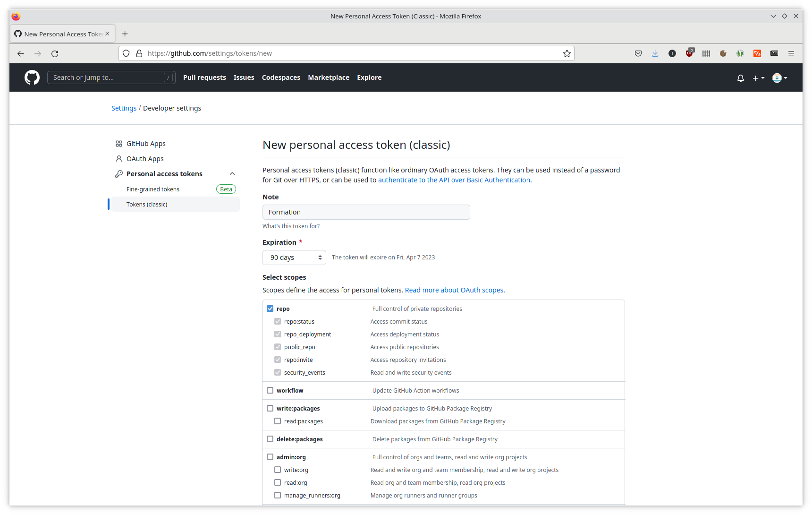Enable the workflow scope checkbox

(270, 390)
